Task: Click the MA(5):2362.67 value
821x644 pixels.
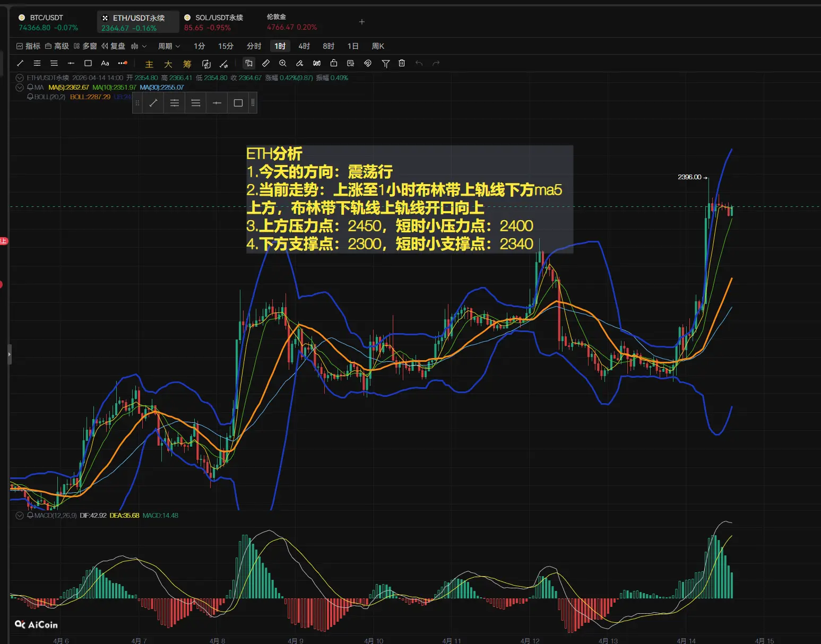Action: tap(69, 87)
